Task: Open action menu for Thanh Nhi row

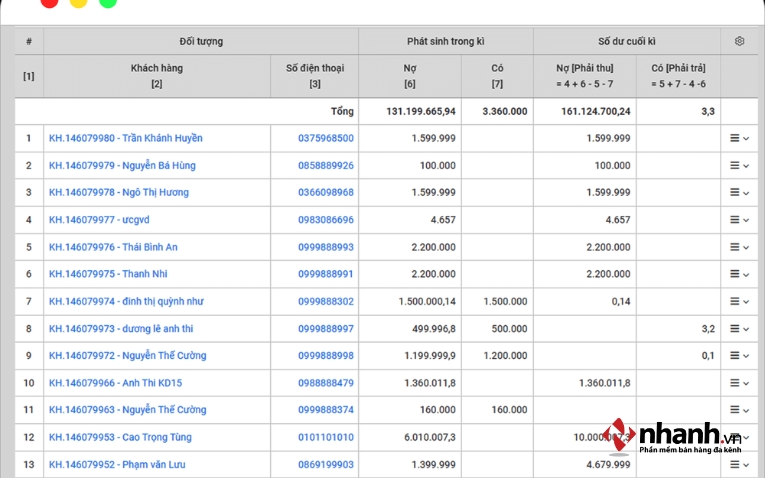Action: [738, 274]
